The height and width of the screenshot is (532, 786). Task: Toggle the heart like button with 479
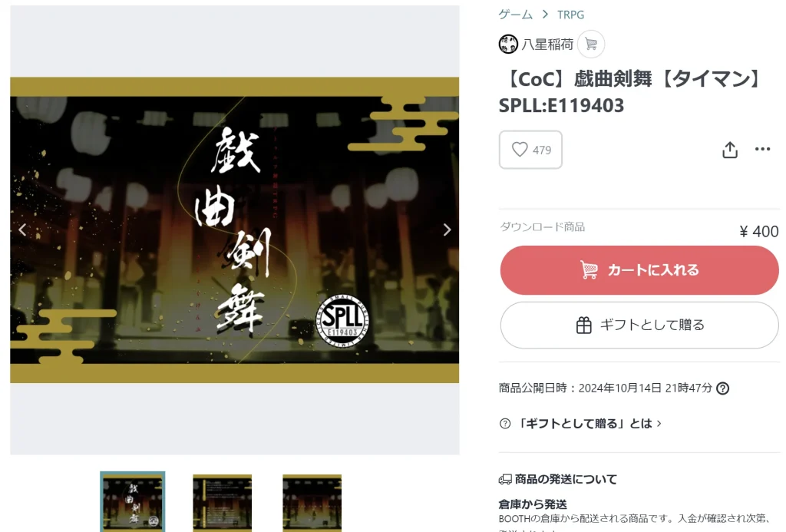530,150
